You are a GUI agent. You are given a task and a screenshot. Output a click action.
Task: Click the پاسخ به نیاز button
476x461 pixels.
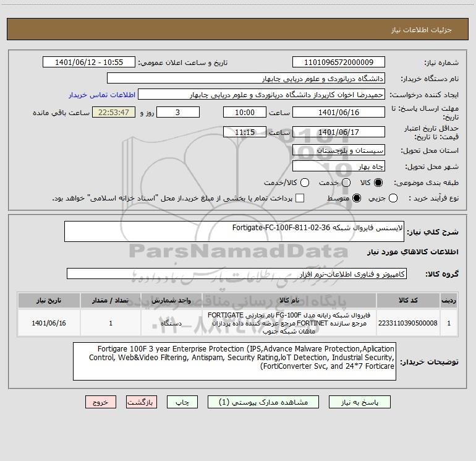pyautogui.click(x=360, y=402)
